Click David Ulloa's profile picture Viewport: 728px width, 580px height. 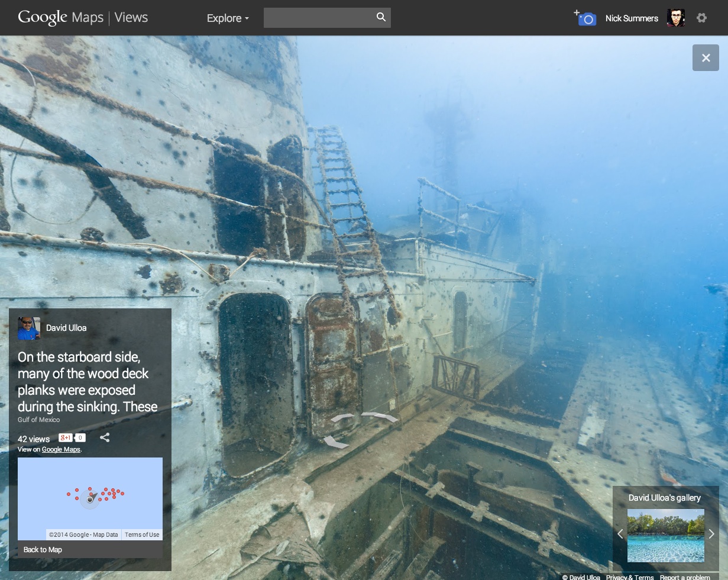(x=29, y=328)
